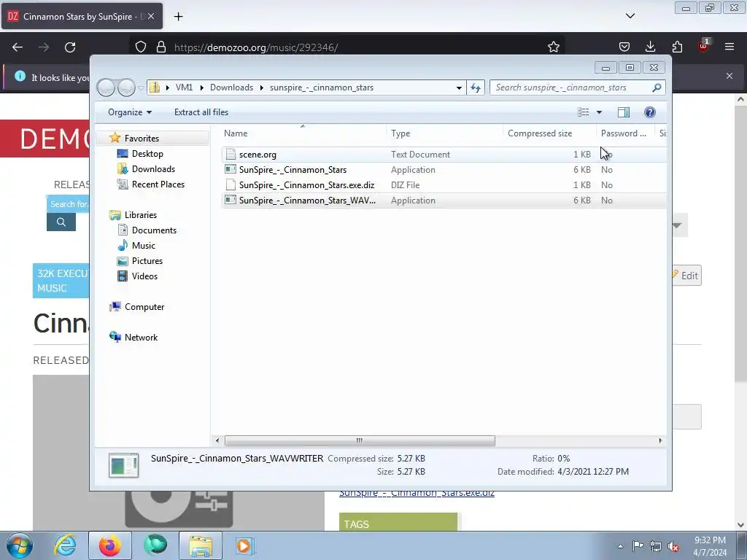
Task: Select SunSpire_-_Cinnamon_Stars application file
Action: point(293,169)
